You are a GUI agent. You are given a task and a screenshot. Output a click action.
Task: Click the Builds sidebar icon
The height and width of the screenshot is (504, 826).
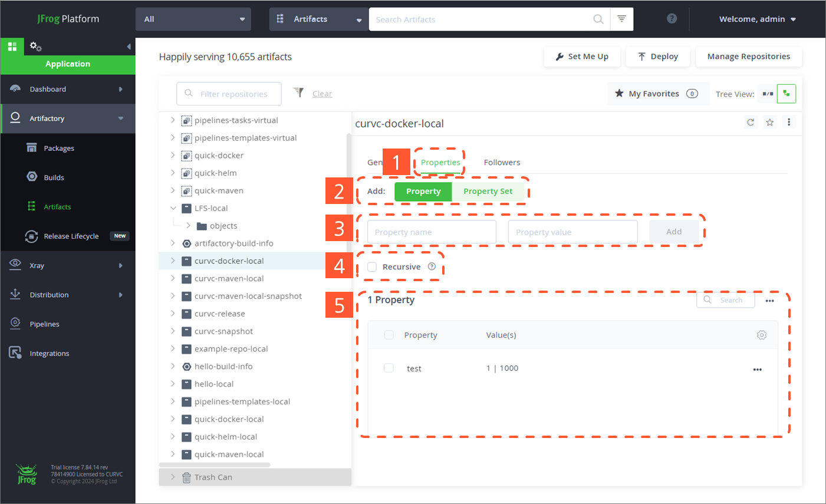tap(32, 177)
